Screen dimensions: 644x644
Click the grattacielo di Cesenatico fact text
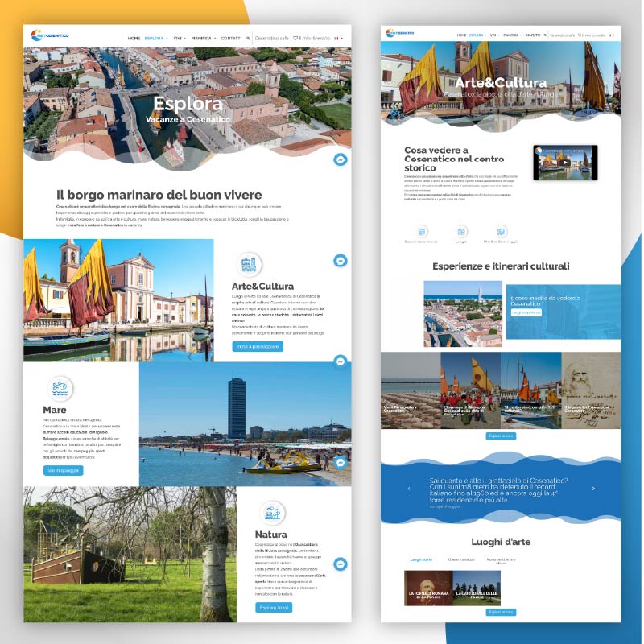498,490
